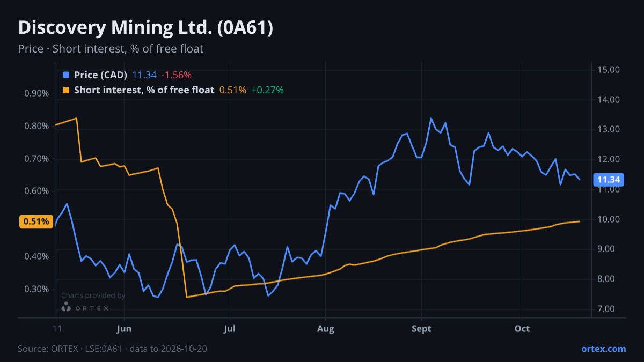Click the 0.90% left axis label
The image size is (644, 362).
click(37, 93)
